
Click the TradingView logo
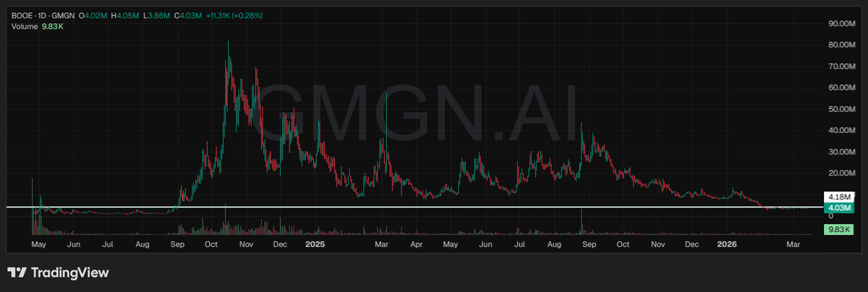point(58,273)
